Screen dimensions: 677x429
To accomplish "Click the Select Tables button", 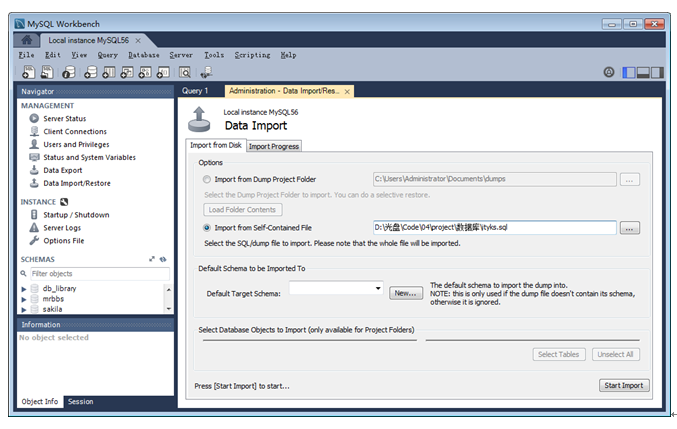I will [559, 354].
